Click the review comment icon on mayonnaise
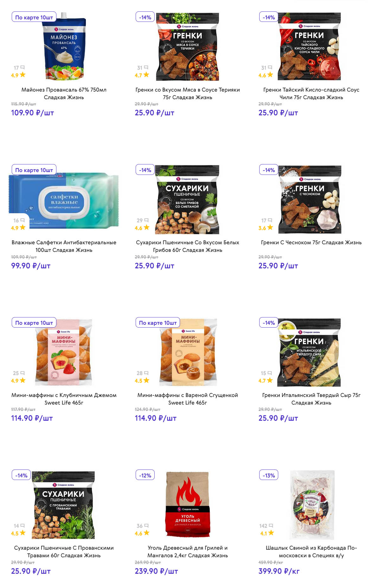Viewport: 373px width, 588px height. pyautogui.click(x=22, y=67)
